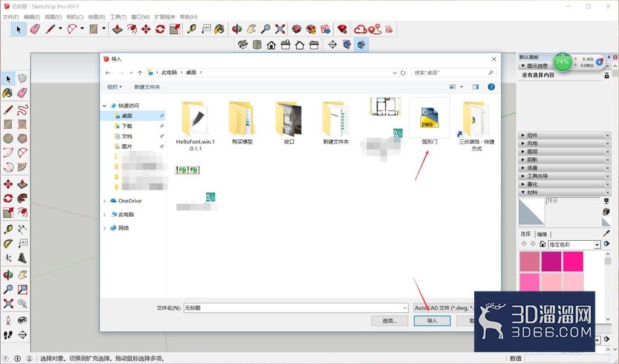
Task: Expand the 图层 panel
Action: coord(564,152)
